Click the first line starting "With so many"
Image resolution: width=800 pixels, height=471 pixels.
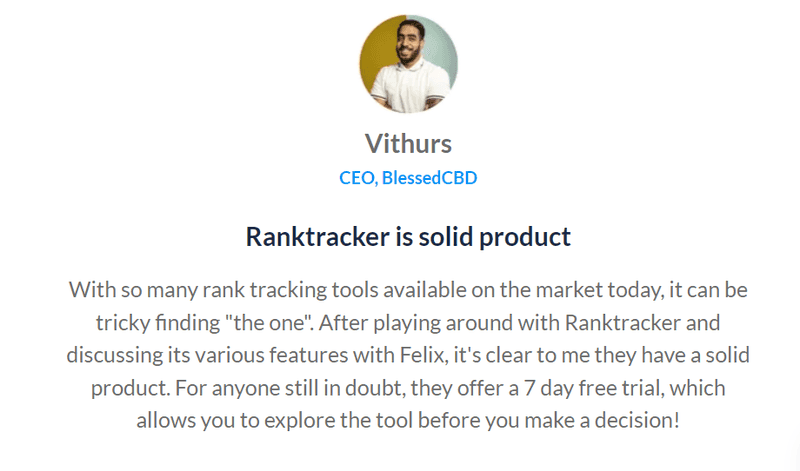click(408, 290)
